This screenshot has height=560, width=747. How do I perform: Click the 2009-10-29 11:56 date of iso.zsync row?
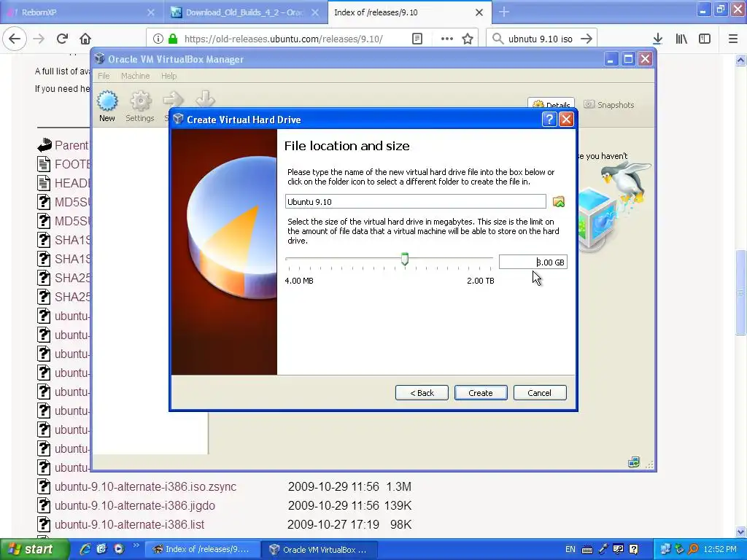pos(333,486)
